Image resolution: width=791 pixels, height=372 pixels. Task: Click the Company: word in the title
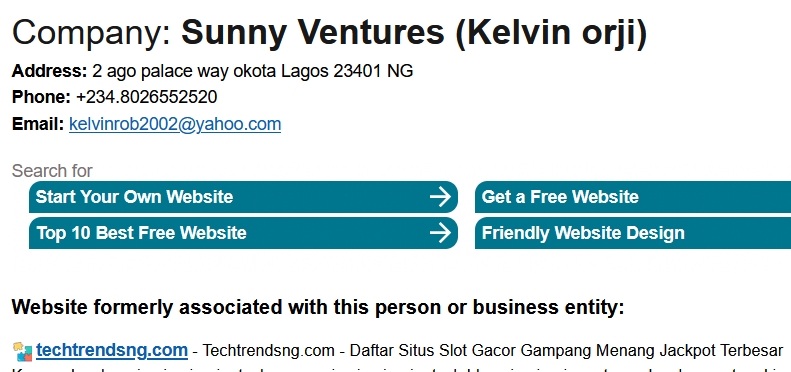click(x=91, y=32)
